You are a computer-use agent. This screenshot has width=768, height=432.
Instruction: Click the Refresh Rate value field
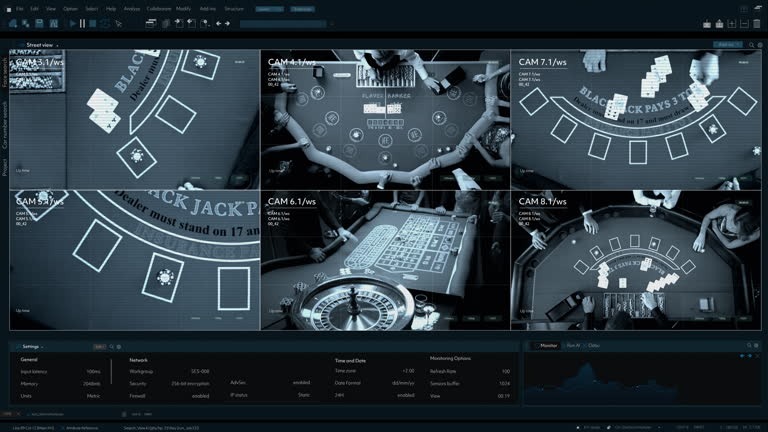pos(506,371)
